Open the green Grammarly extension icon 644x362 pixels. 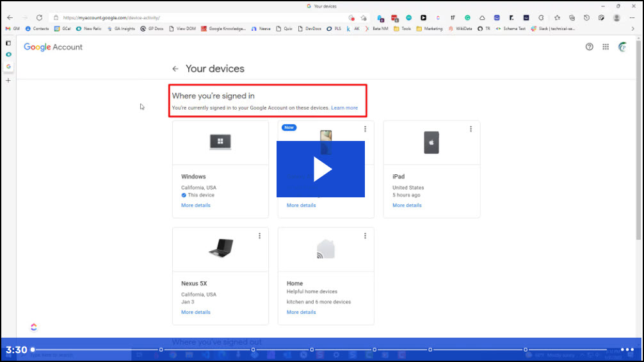pyautogui.click(x=467, y=18)
